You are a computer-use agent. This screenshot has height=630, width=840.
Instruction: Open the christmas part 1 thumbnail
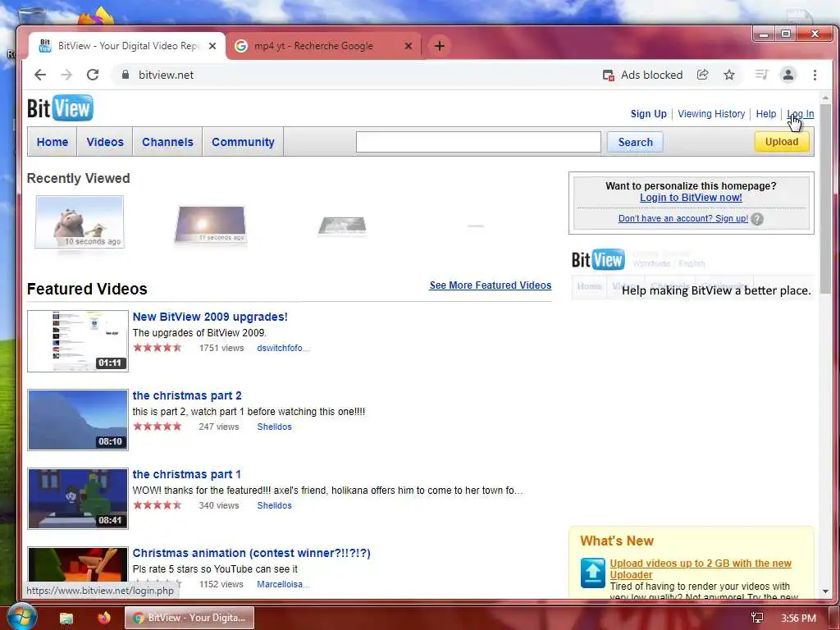tap(78, 499)
